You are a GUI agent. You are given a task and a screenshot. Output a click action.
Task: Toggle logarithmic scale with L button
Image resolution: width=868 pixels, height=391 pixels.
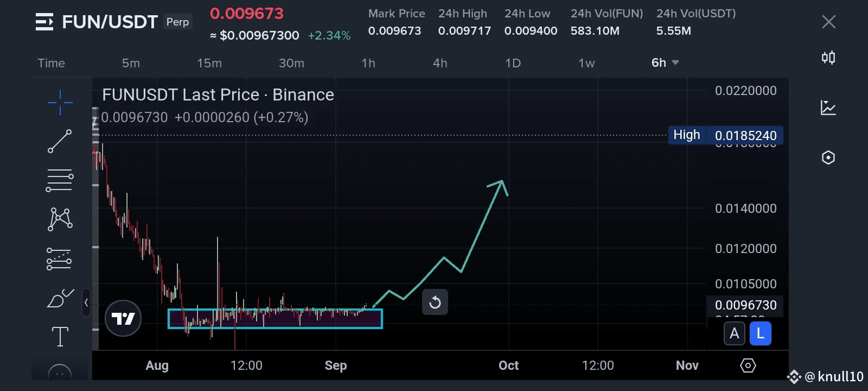pyautogui.click(x=761, y=333)
